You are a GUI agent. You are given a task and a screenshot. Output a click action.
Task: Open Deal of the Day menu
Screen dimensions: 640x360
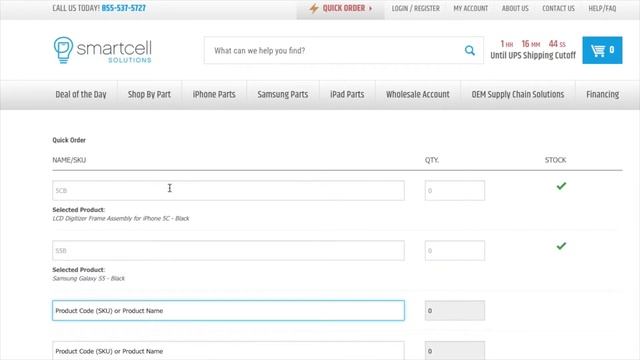(x=81, y=95)
